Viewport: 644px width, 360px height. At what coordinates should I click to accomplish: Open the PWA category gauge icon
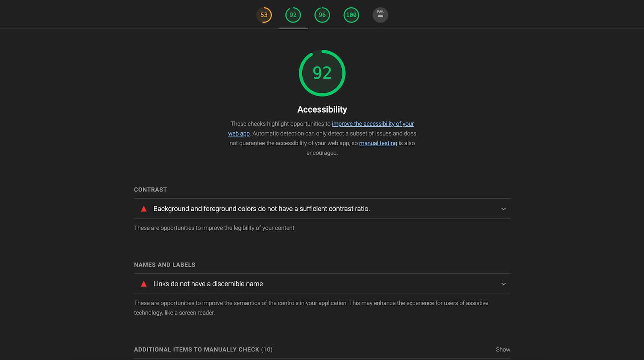(380, 15)
